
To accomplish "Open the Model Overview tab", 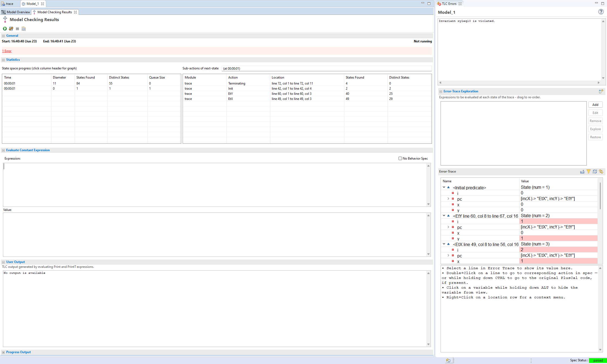I will tap(16, 12).
